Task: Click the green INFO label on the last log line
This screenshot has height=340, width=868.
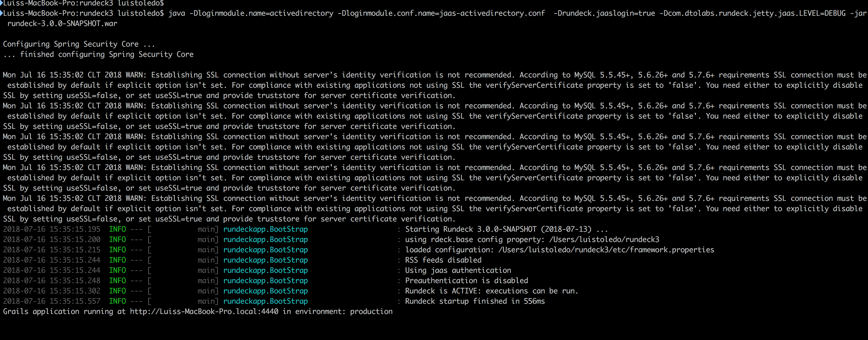Action: 117,302
